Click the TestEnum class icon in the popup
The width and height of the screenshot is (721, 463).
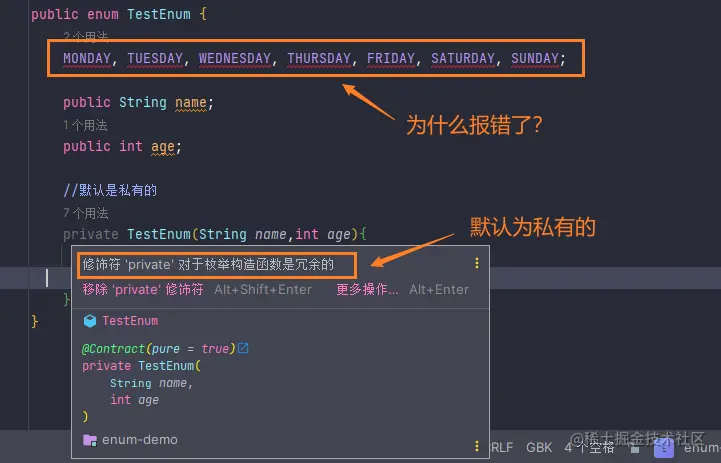[x=90, y=321]
